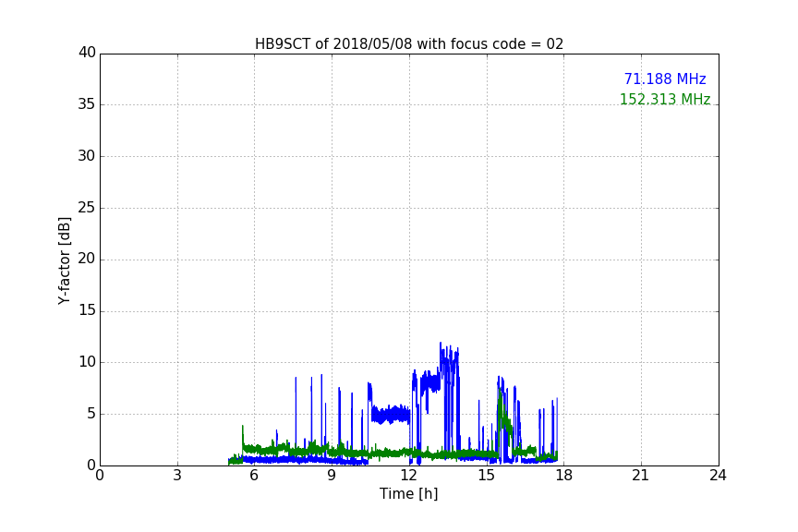The height and width of the screenshot is (532, 798).
Task: Click the x-axis tick label '24'
Action: (x=718, y=476)
